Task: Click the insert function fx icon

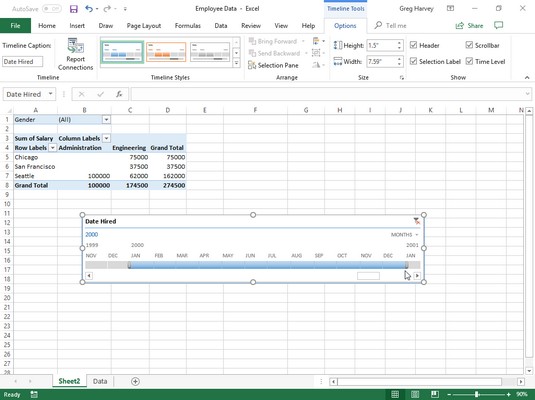Action: tap(119, 94)
